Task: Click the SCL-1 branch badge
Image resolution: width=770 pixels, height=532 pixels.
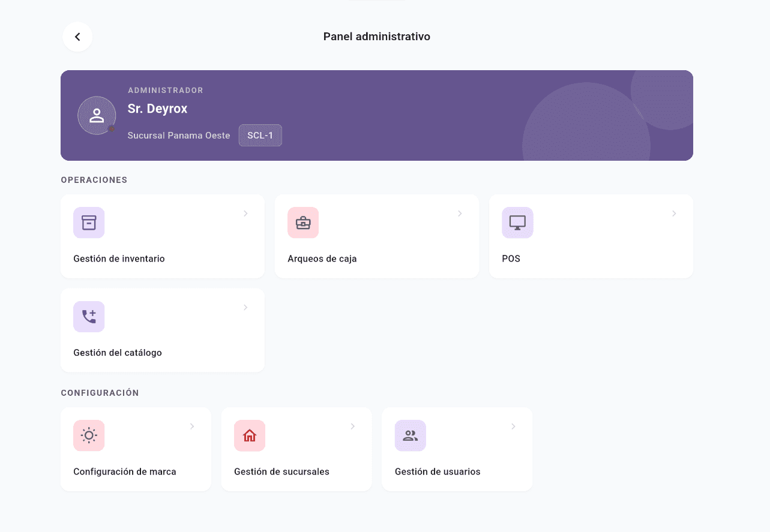Action: [x=260, y=136]
